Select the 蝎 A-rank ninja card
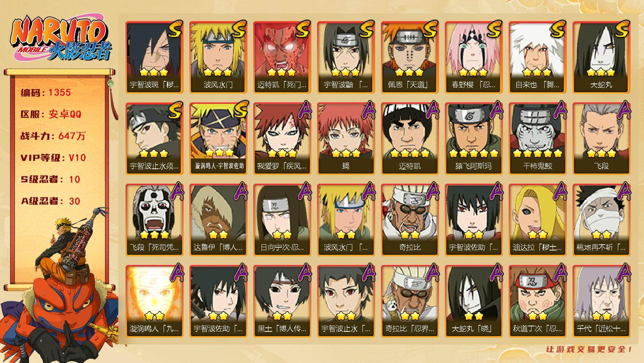The image size is (644, 363). click(x=346, y=139)
